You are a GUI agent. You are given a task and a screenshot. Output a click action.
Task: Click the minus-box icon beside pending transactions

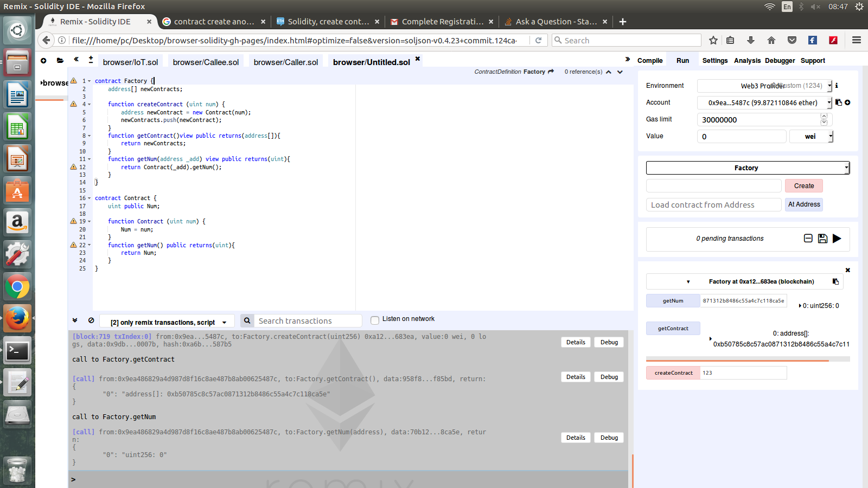(808, 238)
